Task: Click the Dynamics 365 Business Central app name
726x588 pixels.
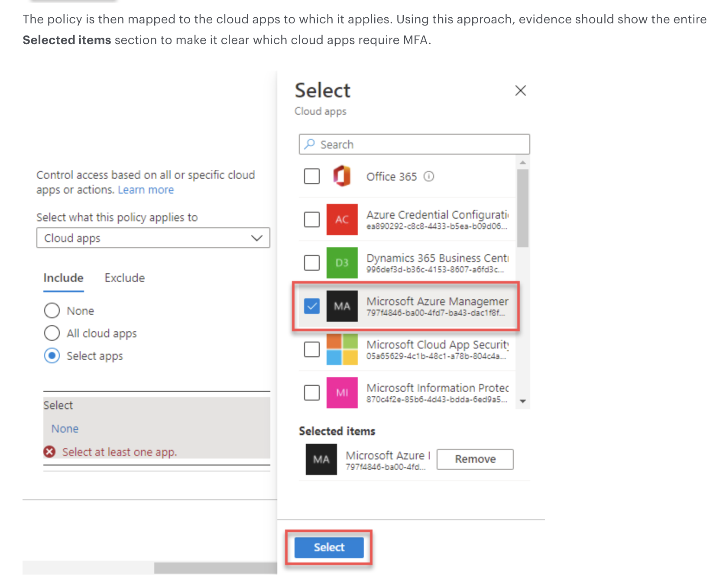Action: 438,258
